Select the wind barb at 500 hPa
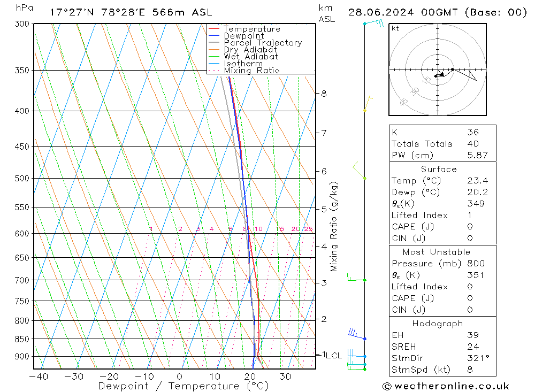Viewport: 535px width, 392px height. [x=359, y=171]
